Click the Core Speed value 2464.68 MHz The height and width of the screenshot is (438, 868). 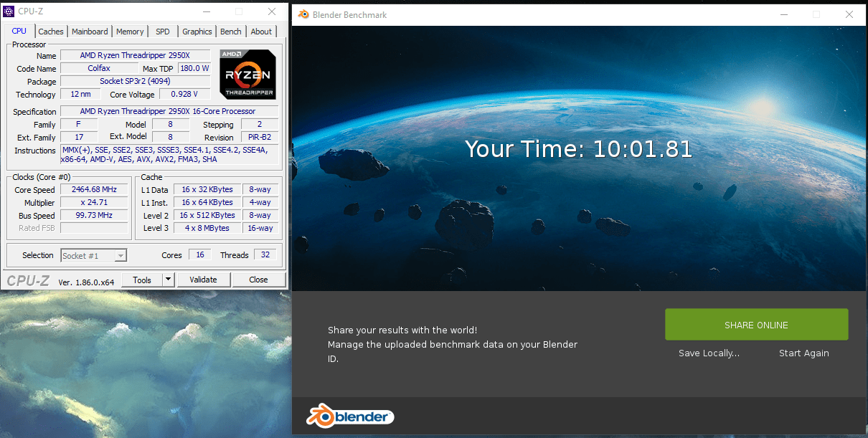coord(94,189)
